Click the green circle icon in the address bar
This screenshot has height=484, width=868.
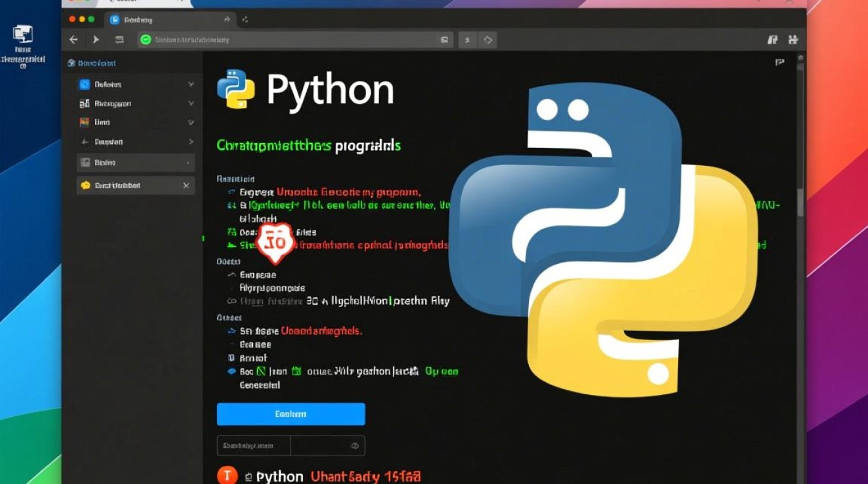pyautogui.click(x=145, y=40)
